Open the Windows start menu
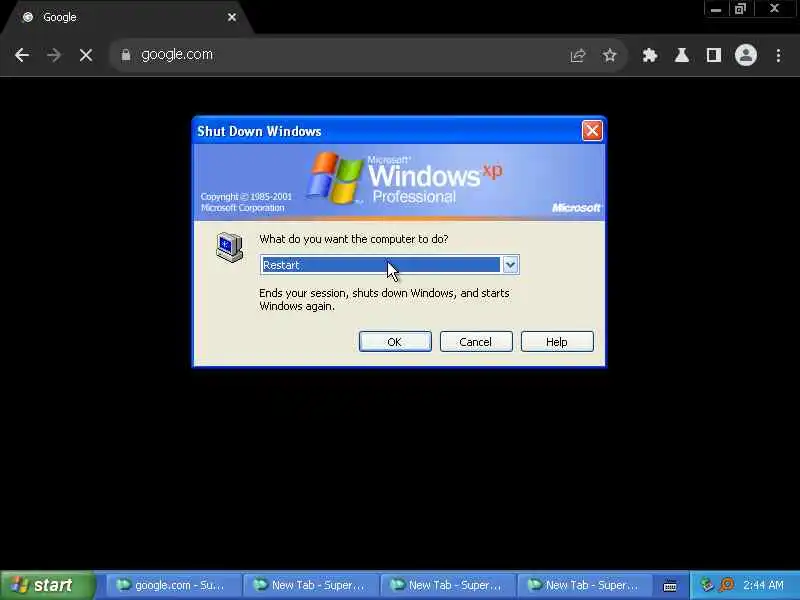Screen dimensions: 800x600 [47, 585]
